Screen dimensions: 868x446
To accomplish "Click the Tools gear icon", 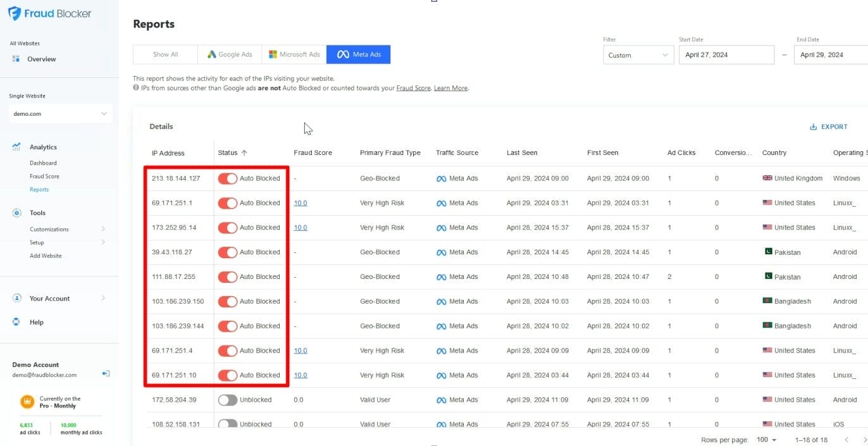I will point(16,213).
